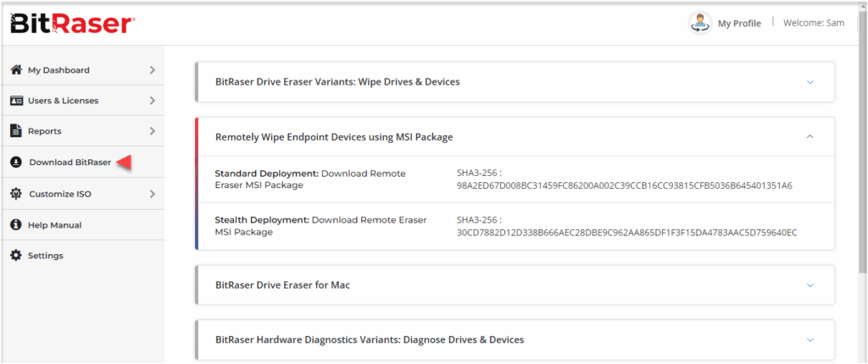Expand BitRaser Drive Eraser Variants chevron
The width and height of the screenshot is (868, 364).
[x=810, y=82]
